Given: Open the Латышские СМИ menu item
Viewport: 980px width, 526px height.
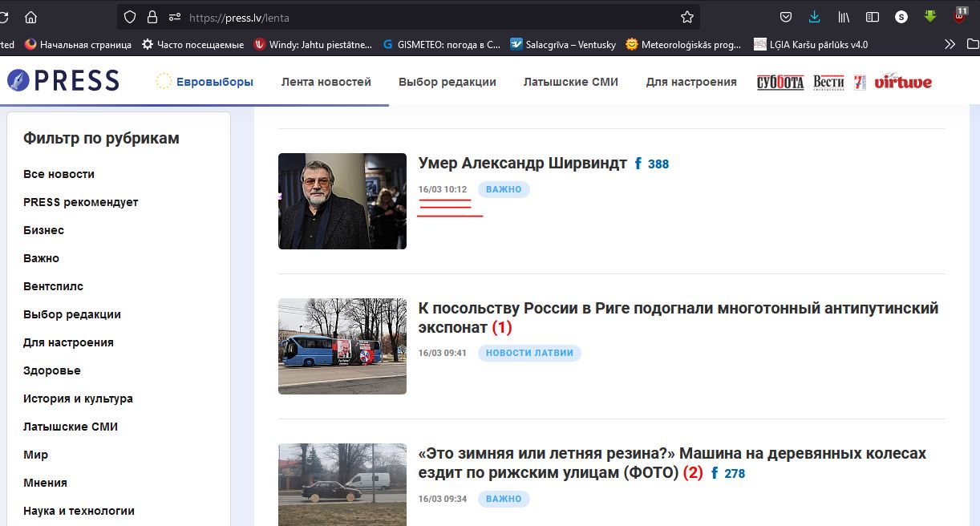Looking at the screenshot, I should [571, 82].
